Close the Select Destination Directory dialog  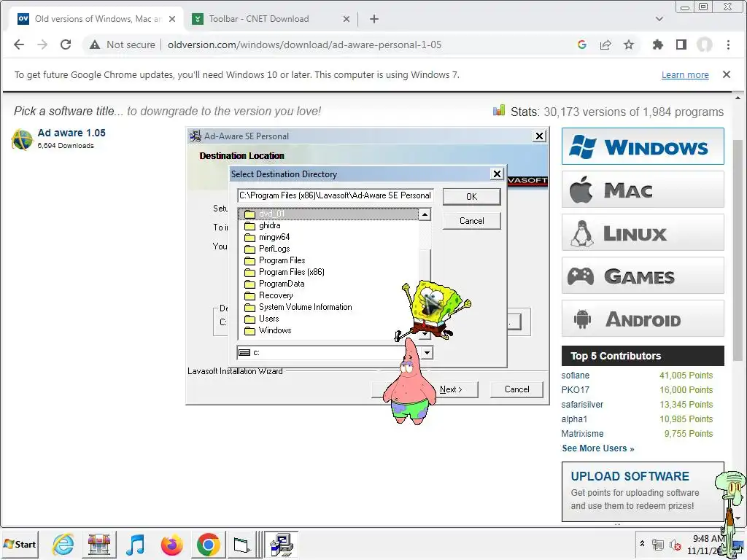click(x=497, y=174)
